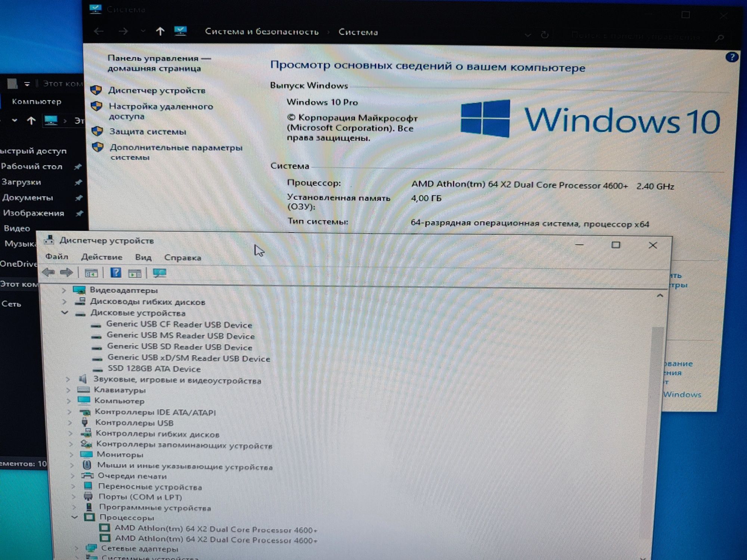This screenshot has height=560, width=747.
Task: Click the show/hide console tree toolbar icon
Action: (x=91, y=273)
